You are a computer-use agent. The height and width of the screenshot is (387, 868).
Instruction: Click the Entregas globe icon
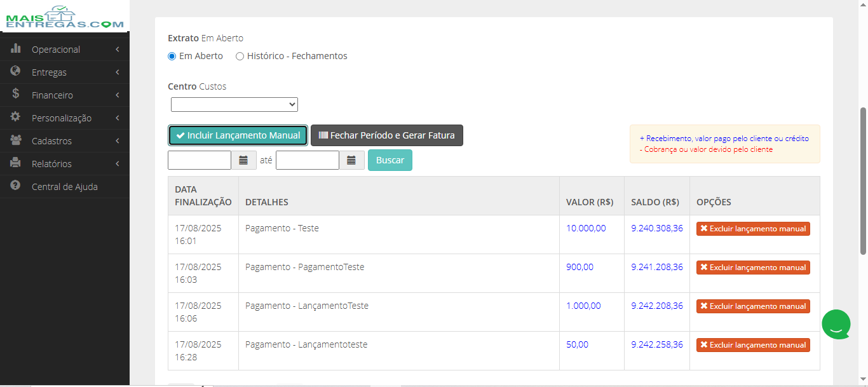pos(16,72)
